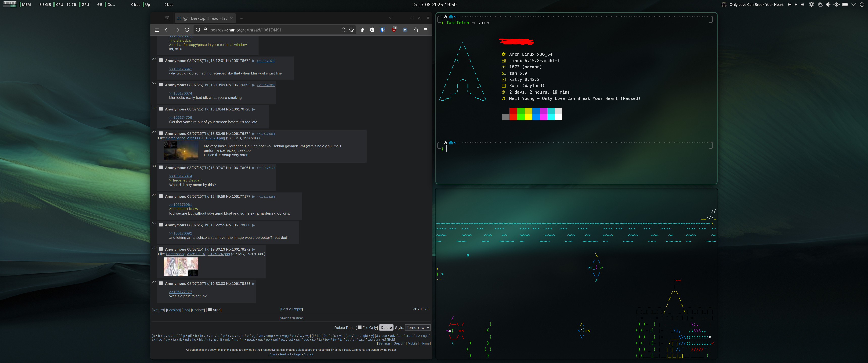Open the [Search] link at page bottom
868x363 pixels.
pyautogui.click(x=399, y=344)
